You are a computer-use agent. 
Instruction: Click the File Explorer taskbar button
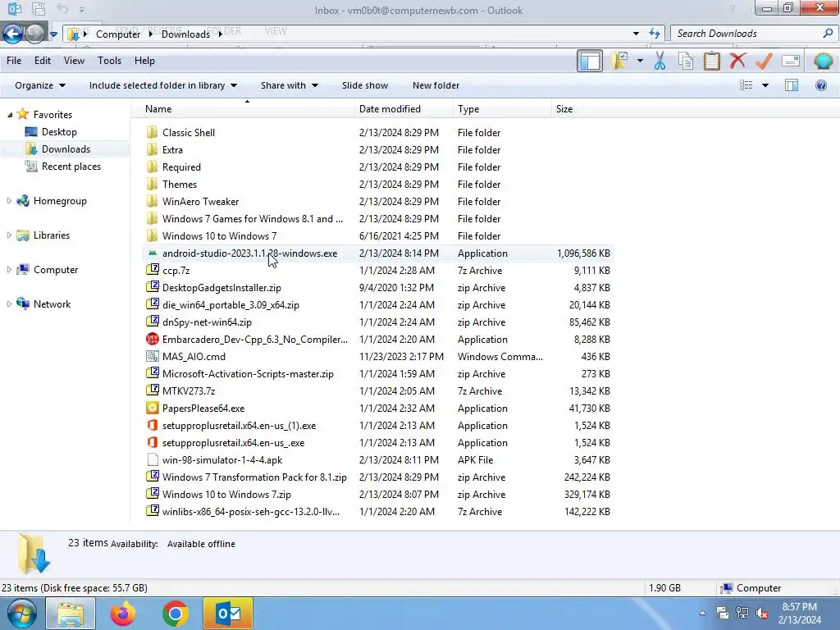[71, 614]
